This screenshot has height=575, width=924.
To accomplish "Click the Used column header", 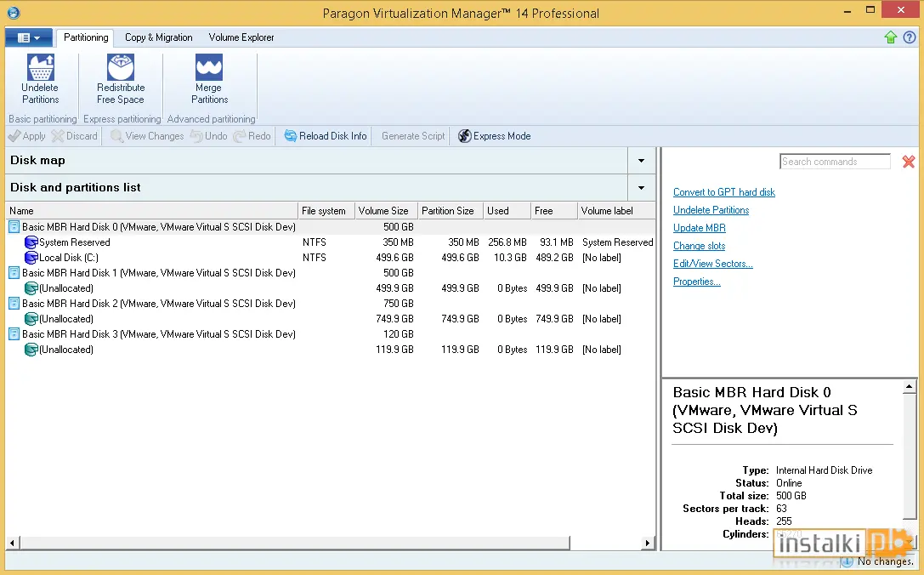I will (507, 211).
